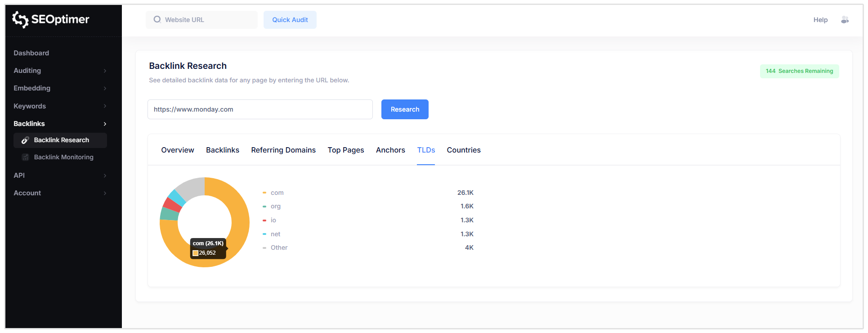Open Dashboard in the sidebar

tap(31, 53)
